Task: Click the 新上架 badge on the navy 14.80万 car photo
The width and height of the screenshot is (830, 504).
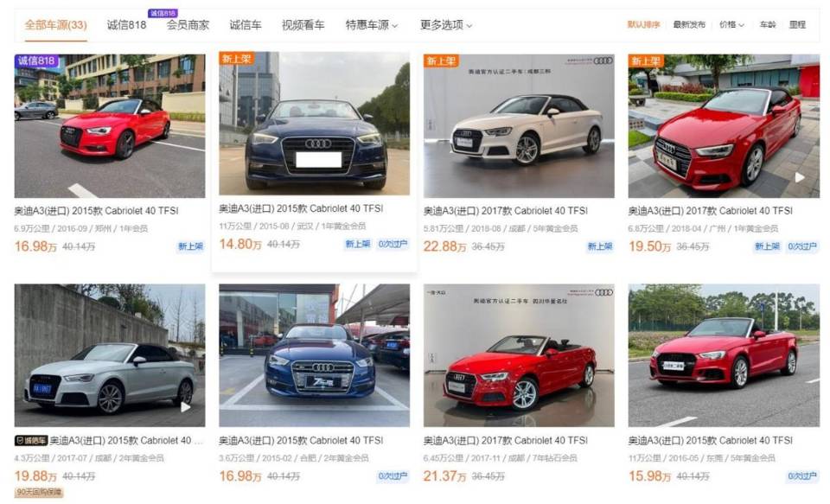Action: click(237, 58)
